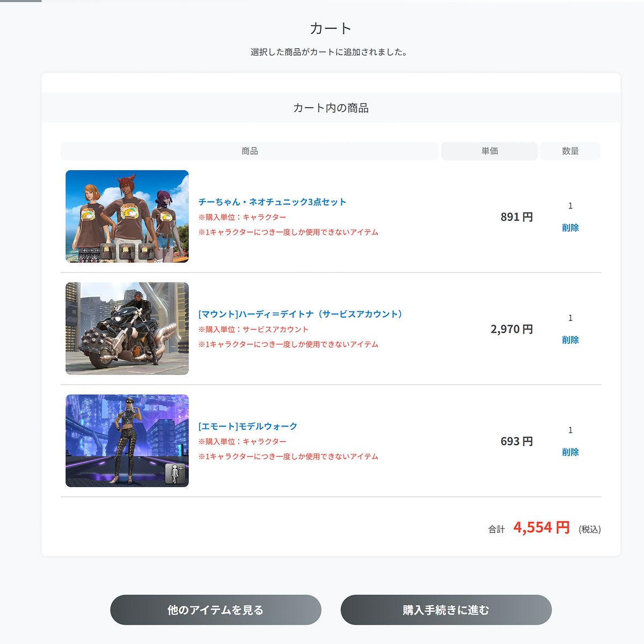Remove the チーちゃん tunic set via 削除

tap(570, 228)
